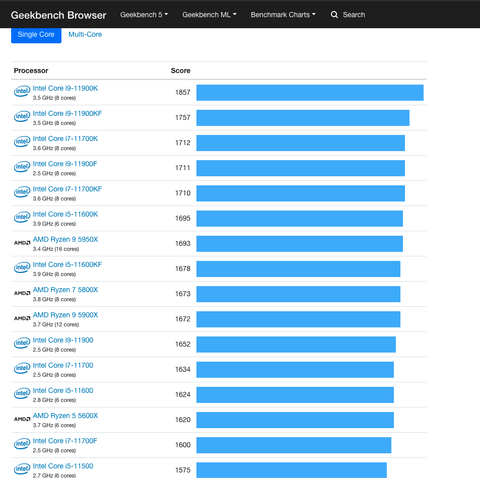Click the Processor column header
This screenshot has height=478, width=480.
(x=31, y=71)
